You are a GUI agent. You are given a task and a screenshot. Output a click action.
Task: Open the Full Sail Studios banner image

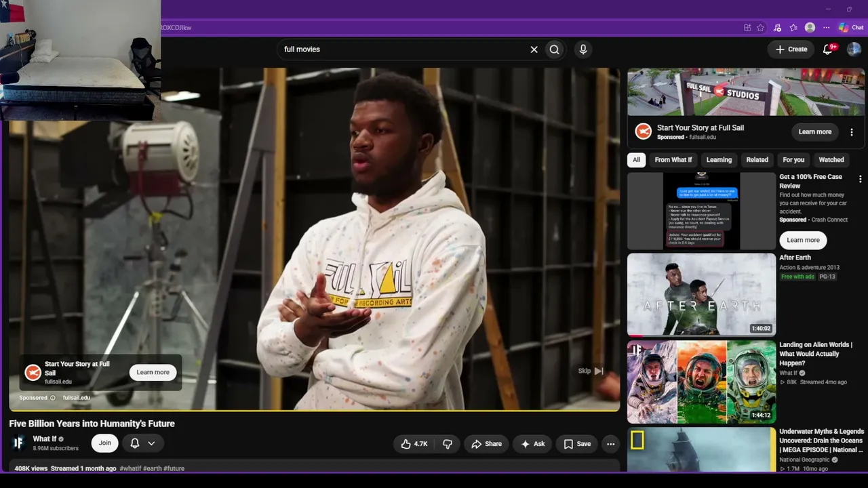coord(746,92)
